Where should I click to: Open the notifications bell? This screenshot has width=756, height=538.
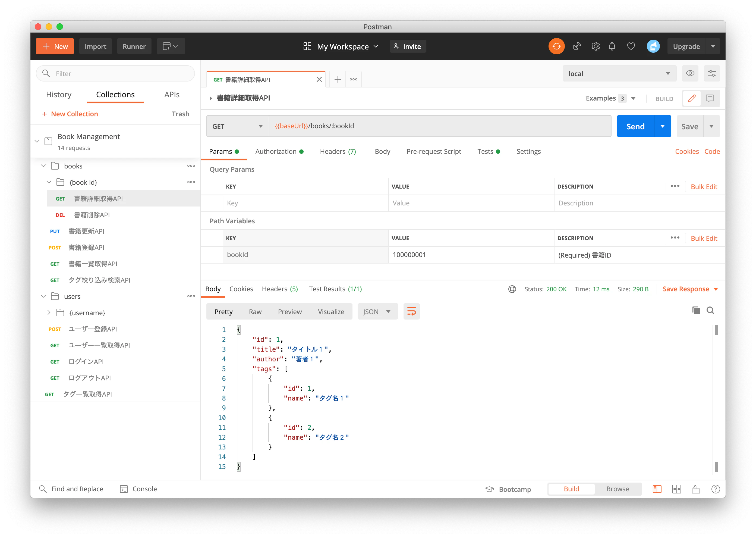pos(612,46)
